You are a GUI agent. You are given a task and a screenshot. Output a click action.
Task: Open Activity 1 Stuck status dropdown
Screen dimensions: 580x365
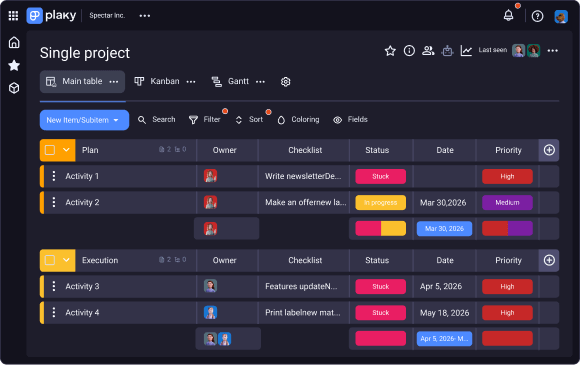point(381,176)
